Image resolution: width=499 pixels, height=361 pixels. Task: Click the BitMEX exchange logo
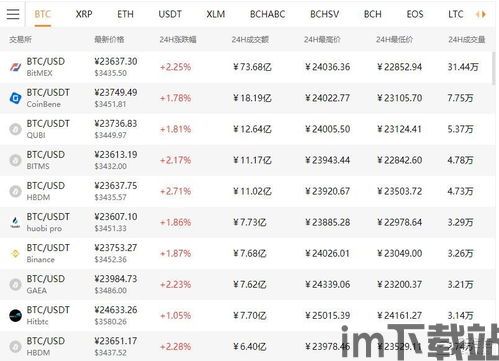coord(15,67)
